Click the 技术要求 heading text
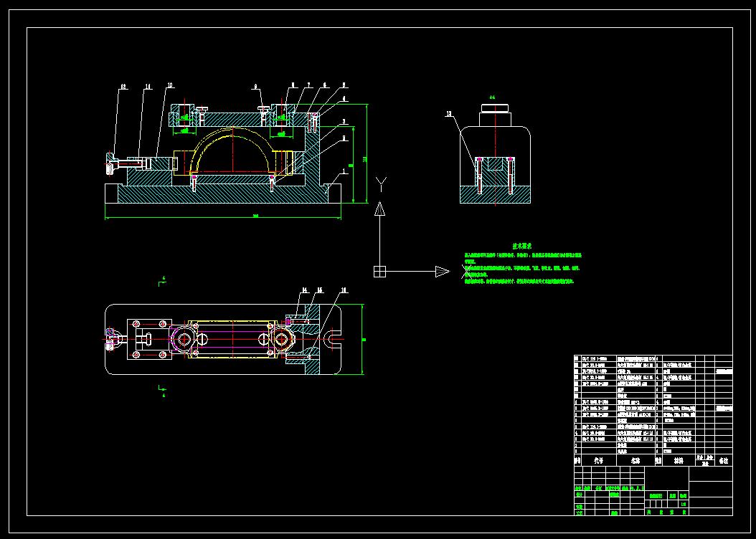 (x=521, y=246)
